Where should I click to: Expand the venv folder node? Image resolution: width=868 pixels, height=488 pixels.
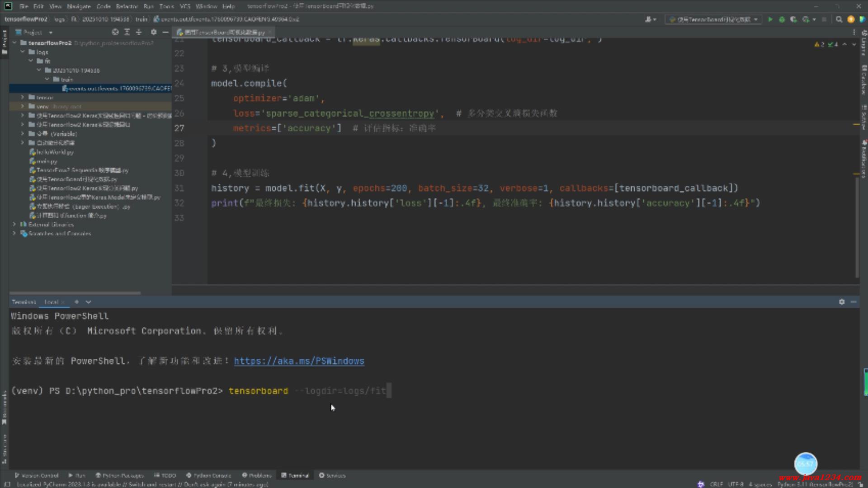pos(23,107)
